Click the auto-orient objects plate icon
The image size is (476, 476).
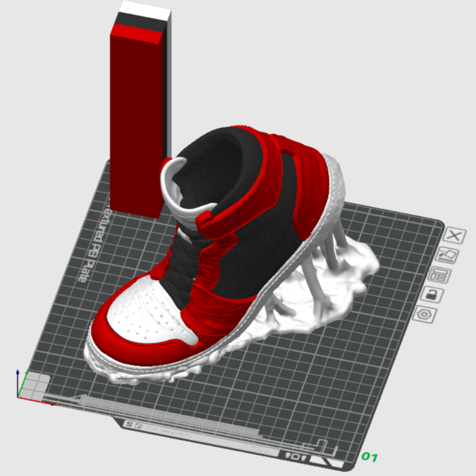coord(447,255)
